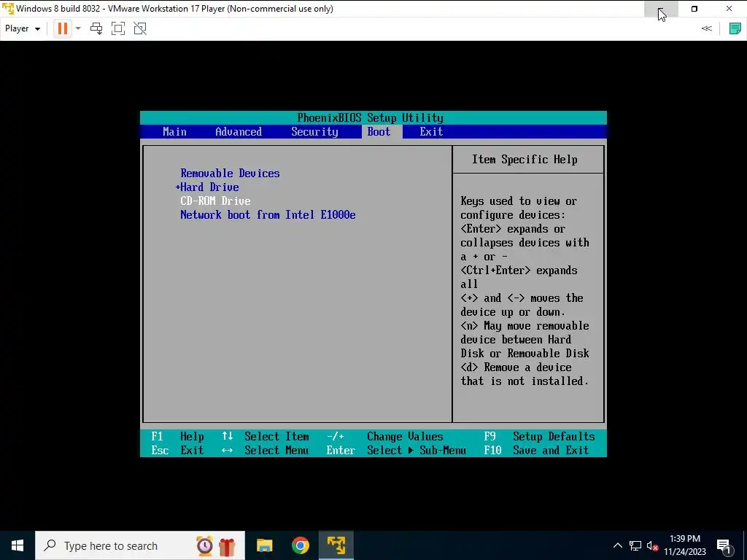
Task: Click the muted volume tray icon
Action: (x=653, y=545)
